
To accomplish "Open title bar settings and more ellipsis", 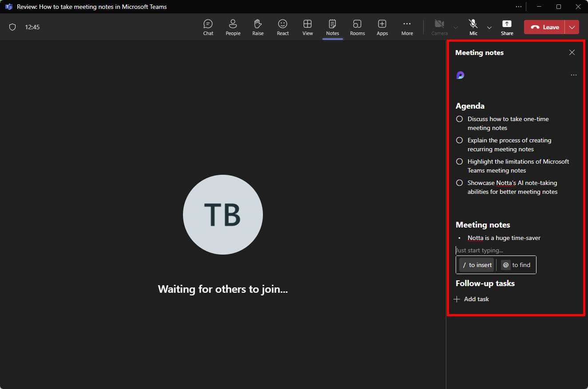I will (519, 7).
